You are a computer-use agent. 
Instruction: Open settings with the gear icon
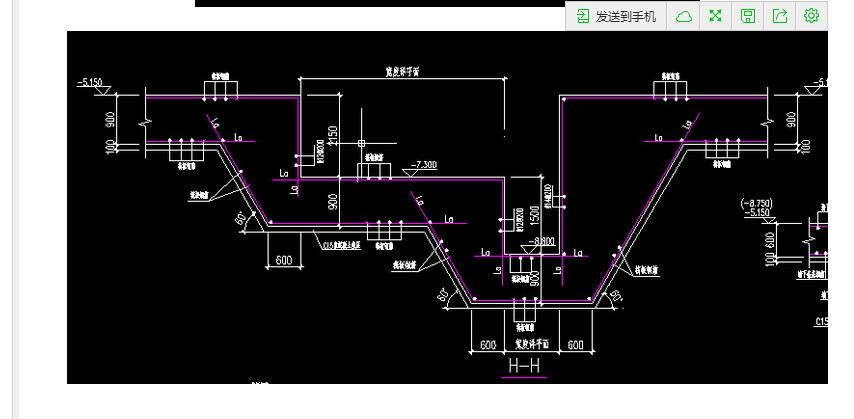click(812, 16)
